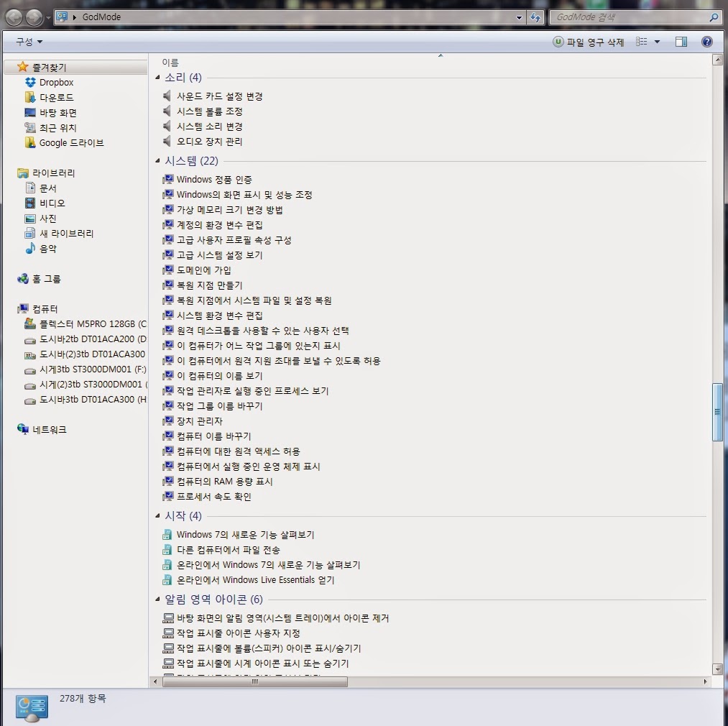The height and width of the screenshot is (726, 728).
Task: Open drive 플렉스터 M5PRO 128GB
Action: [93, 323]
